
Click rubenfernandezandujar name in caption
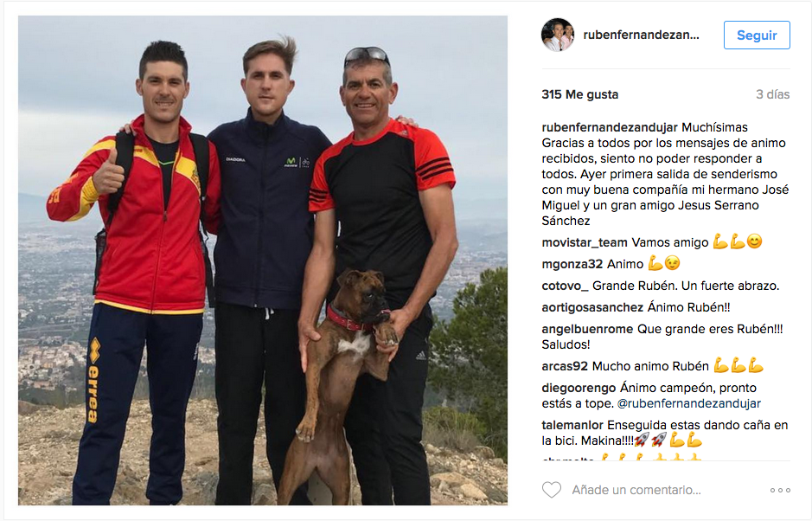[610, 127]
